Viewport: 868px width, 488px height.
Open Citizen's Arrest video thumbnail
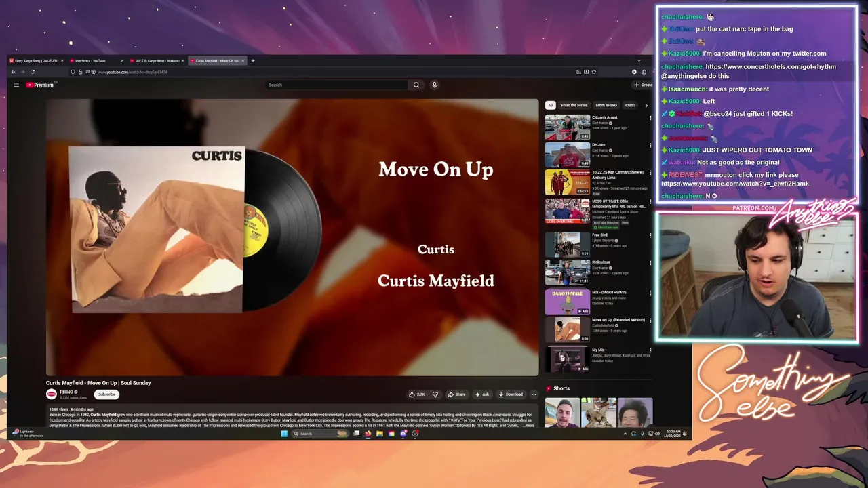coord(568,127)
